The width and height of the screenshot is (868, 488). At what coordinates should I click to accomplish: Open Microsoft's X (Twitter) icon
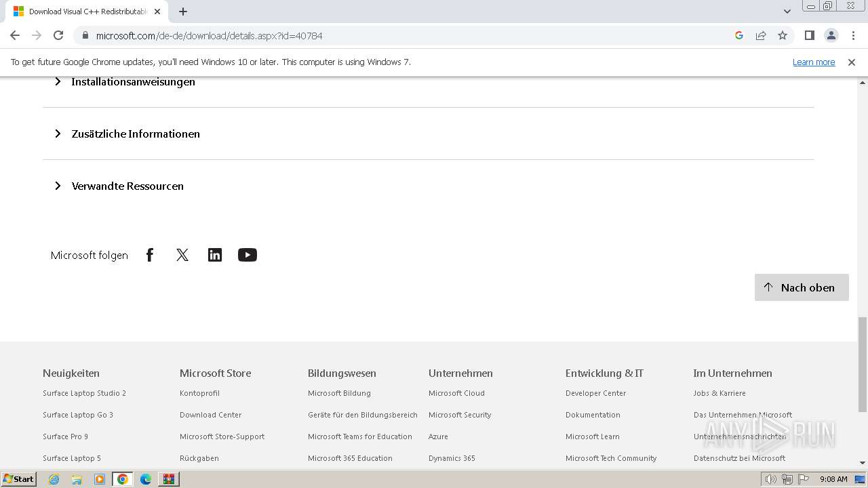[x=182, y=255]
